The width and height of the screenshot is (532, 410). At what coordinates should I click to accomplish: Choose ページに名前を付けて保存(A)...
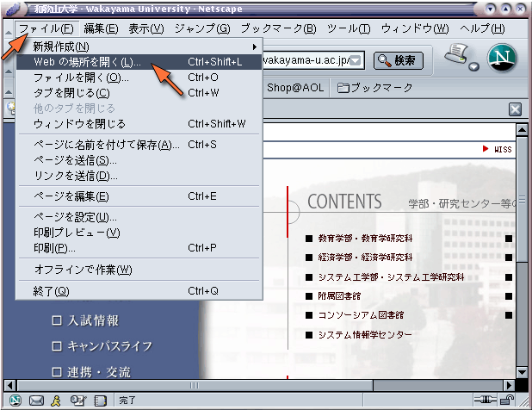139,145
